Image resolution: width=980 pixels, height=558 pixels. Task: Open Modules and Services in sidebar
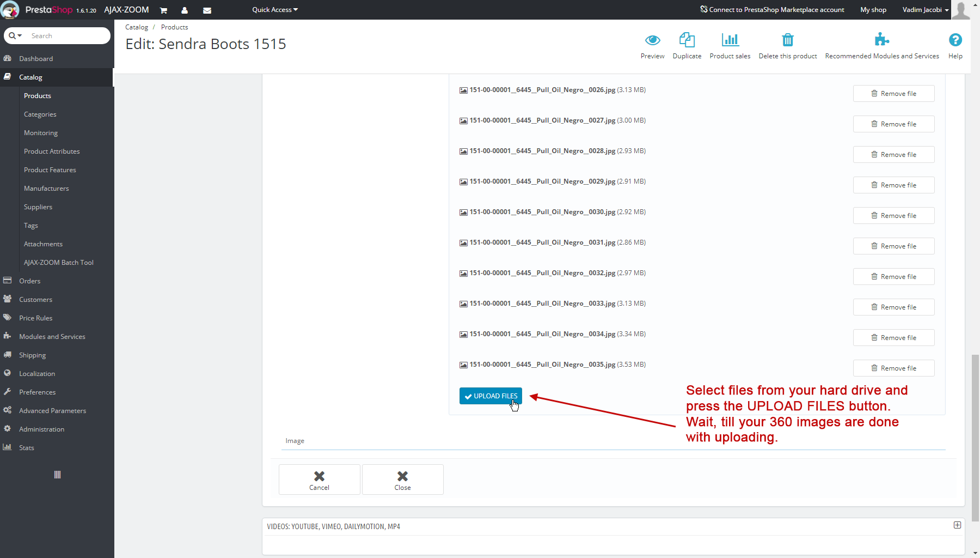[57, 336]
